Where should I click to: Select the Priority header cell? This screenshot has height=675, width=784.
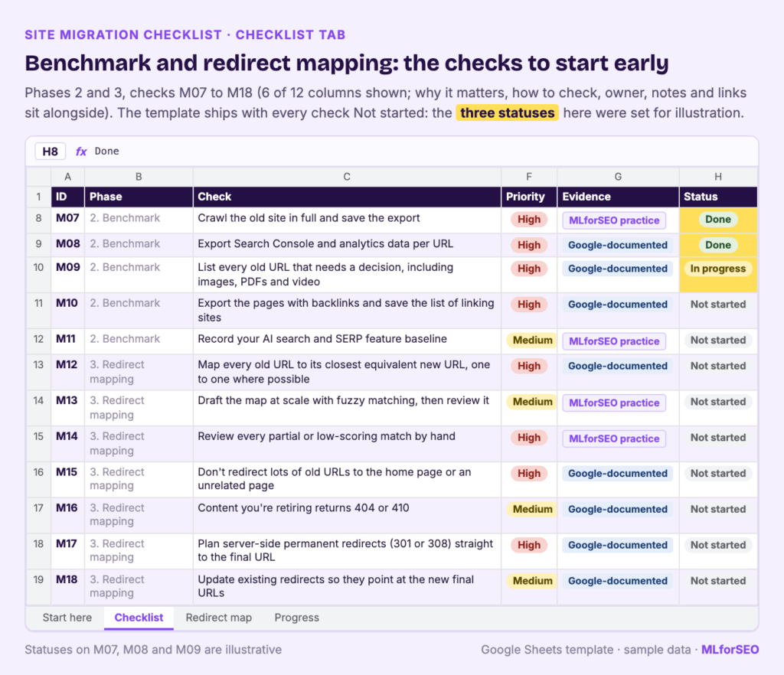(x=529, y=197)
